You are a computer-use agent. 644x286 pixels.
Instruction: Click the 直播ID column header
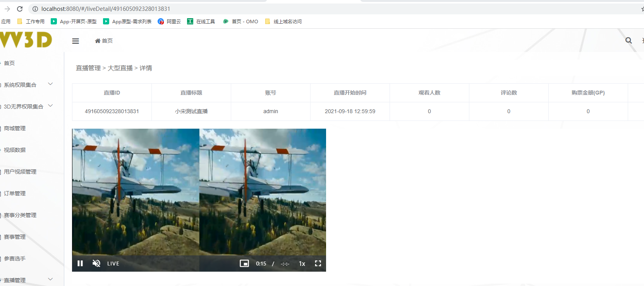click(112, 93)
